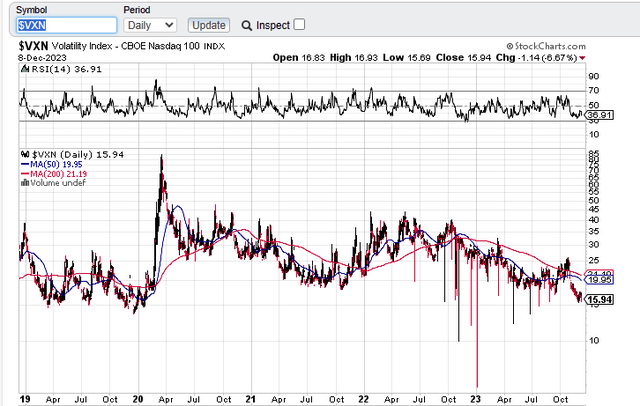This screenshot has height=406, width=640.
Task: Click the Low 15.69 value in header
Action: click(407, 58)
